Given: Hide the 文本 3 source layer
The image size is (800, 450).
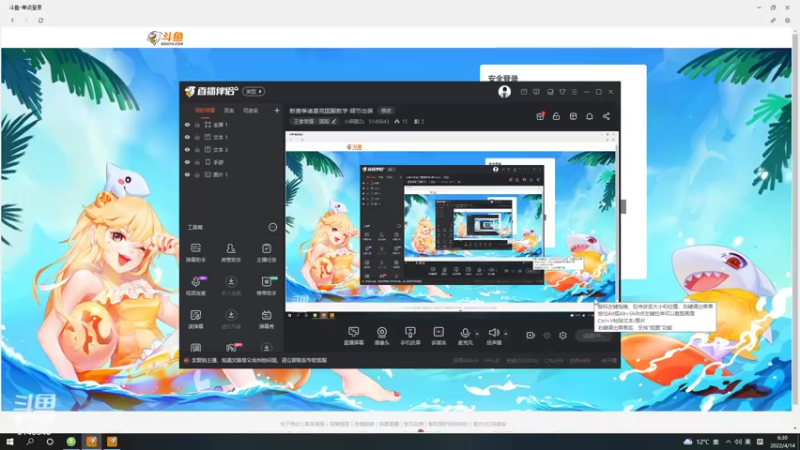Looking at the screenshot, I should click(x=187, y=149).
